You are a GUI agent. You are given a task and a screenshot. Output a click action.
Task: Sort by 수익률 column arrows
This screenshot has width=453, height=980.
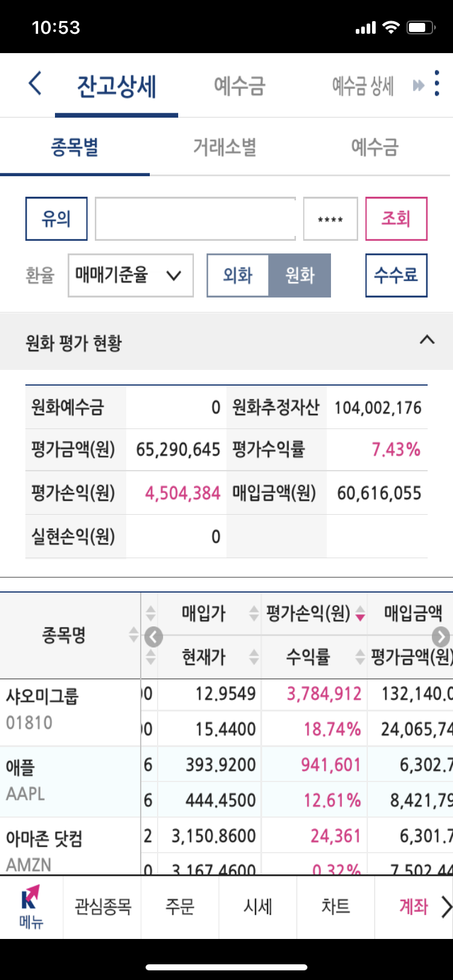(361, 657)
